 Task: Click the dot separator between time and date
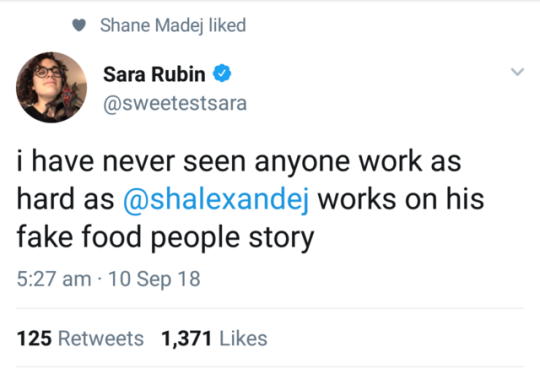[100, 279]
